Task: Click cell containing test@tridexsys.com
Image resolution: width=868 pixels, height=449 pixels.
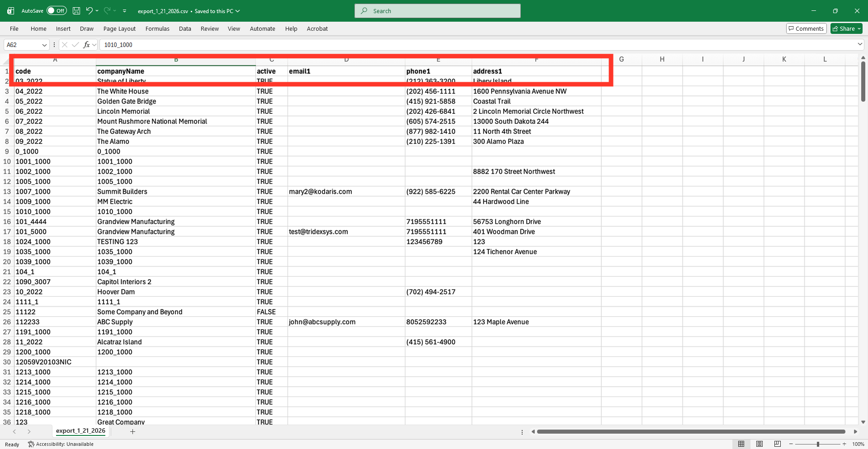Action: click(x=346, y=232)
